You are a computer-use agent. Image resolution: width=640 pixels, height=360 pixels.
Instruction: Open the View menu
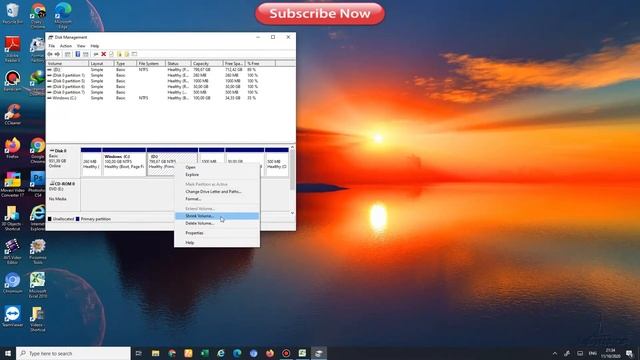(81, 46)
